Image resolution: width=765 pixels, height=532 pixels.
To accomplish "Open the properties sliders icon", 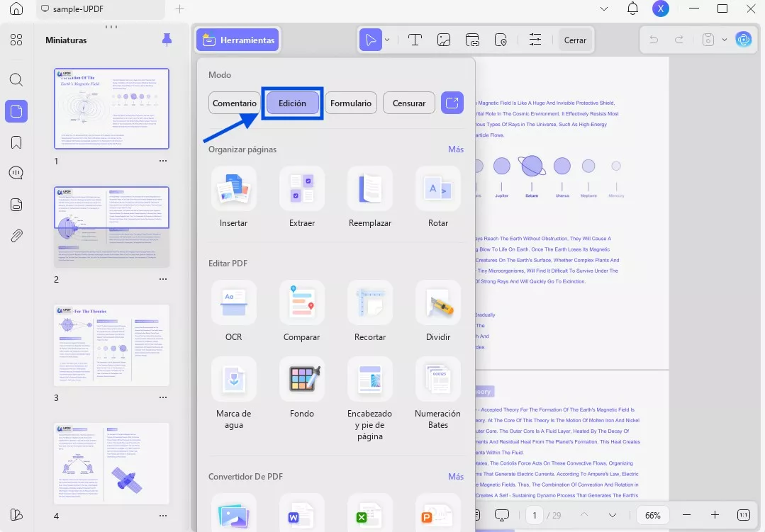I will [535, 40].
